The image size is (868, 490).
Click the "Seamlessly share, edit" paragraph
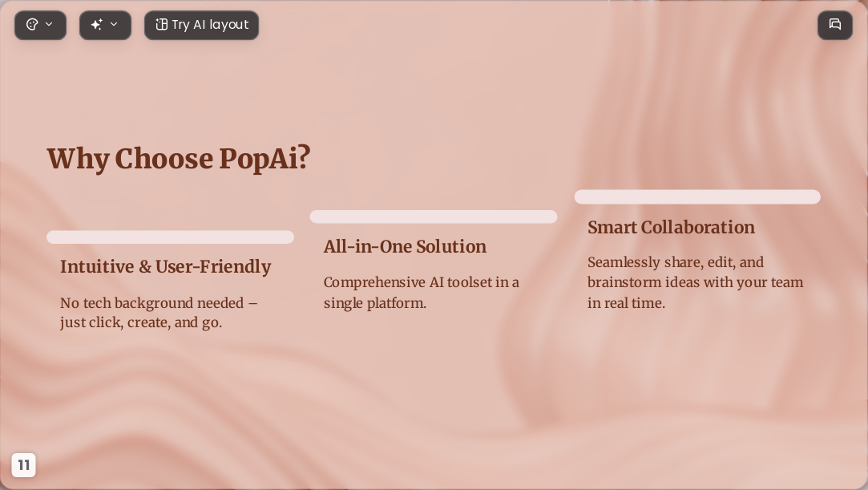click(x=696, y=282)
